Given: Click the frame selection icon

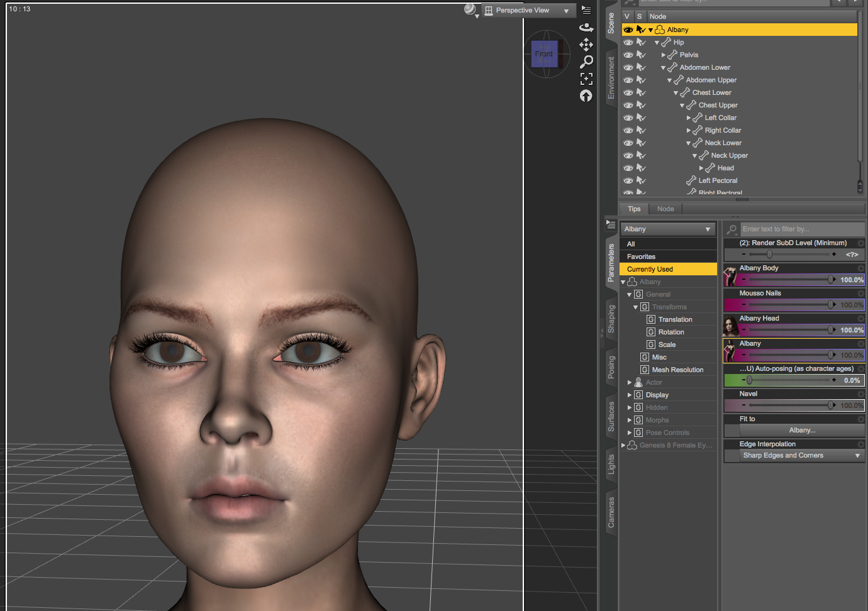Looking at the screenshot, I should click(x=586, y=79).
